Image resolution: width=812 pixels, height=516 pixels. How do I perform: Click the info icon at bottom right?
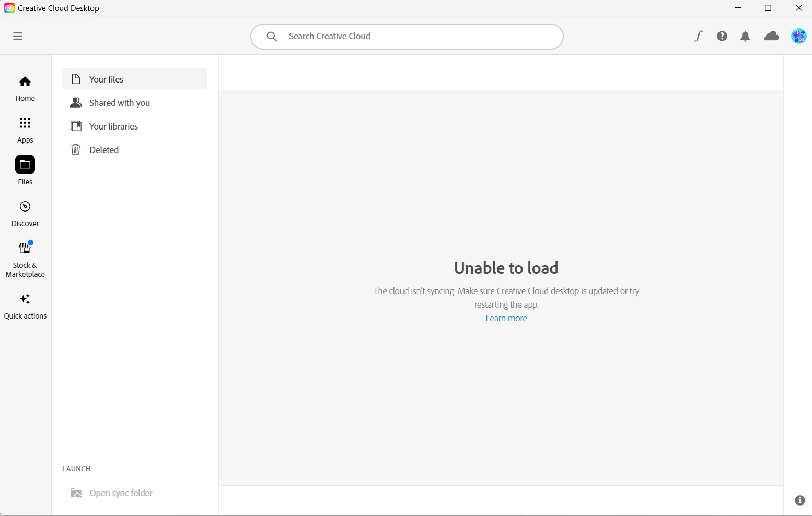pos(800,500)
